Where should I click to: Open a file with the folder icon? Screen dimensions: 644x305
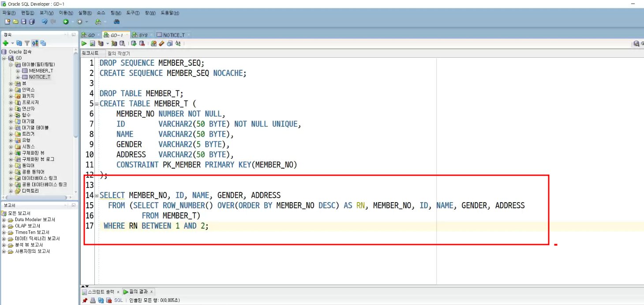(x=16, y=22)
